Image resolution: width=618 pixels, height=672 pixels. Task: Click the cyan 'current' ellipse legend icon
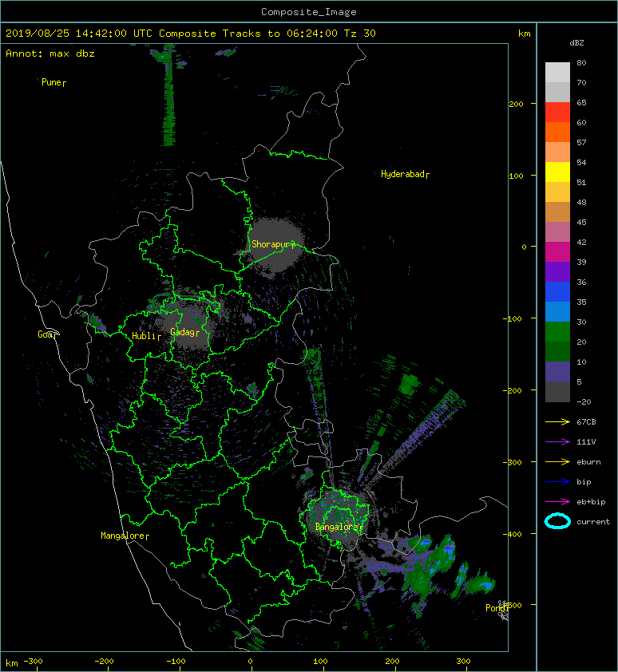(557, 521)
